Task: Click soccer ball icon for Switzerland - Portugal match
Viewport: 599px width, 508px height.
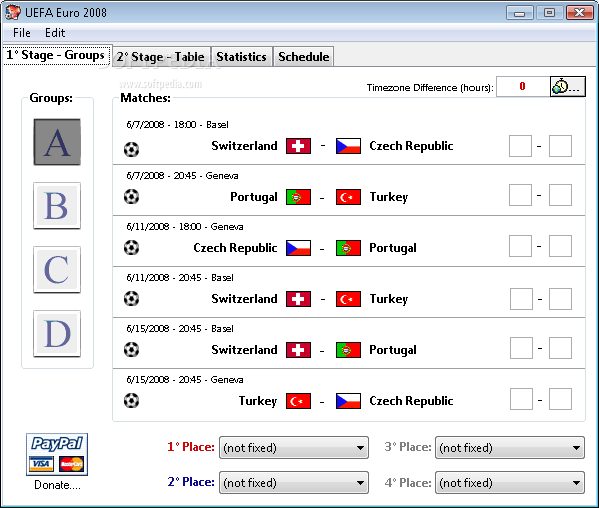Action: click(131, 349)
